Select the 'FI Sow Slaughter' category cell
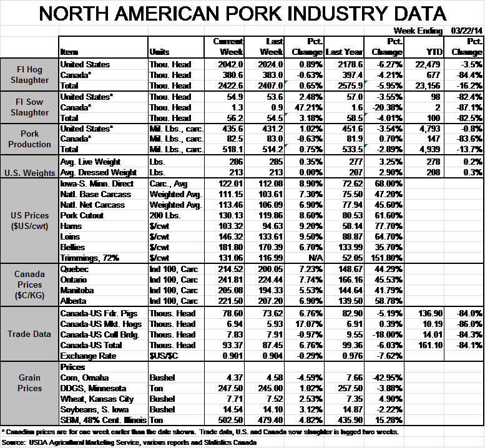Screen dimensions: 485x448 (x=29, y=107)
